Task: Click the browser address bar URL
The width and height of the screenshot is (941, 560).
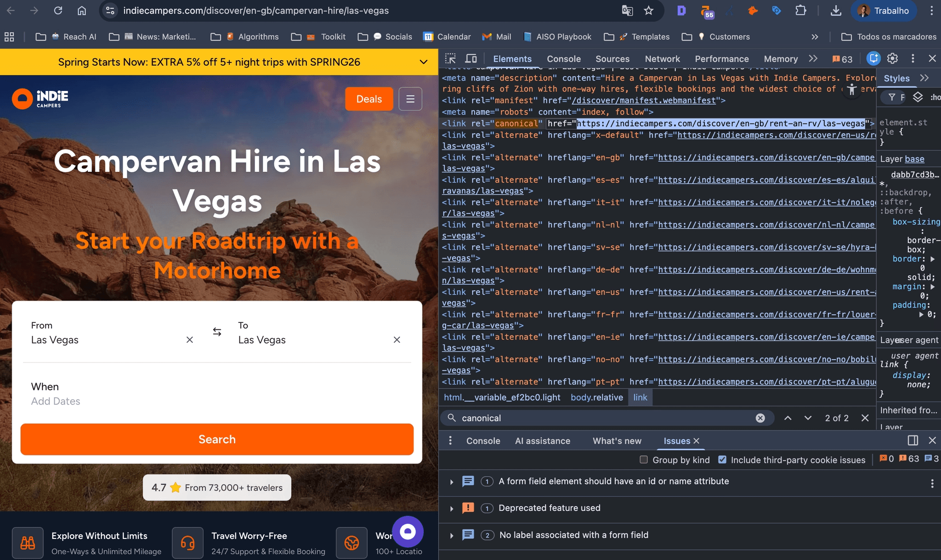Action: pos(256,11)
